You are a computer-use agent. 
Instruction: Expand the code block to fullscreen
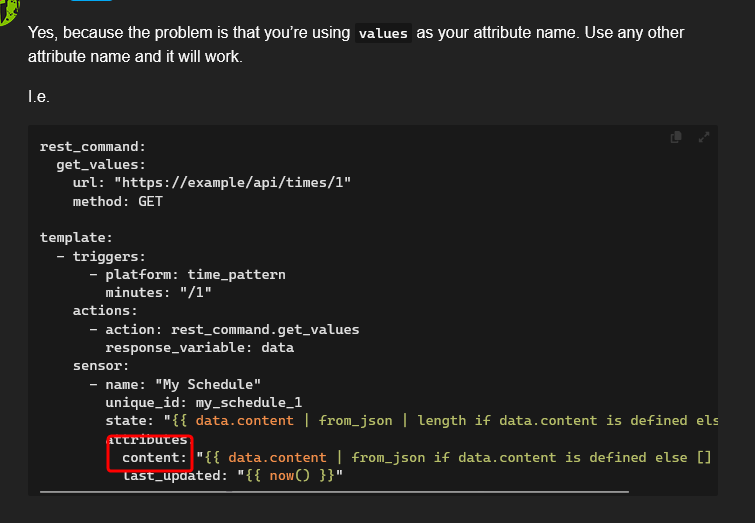704,137
